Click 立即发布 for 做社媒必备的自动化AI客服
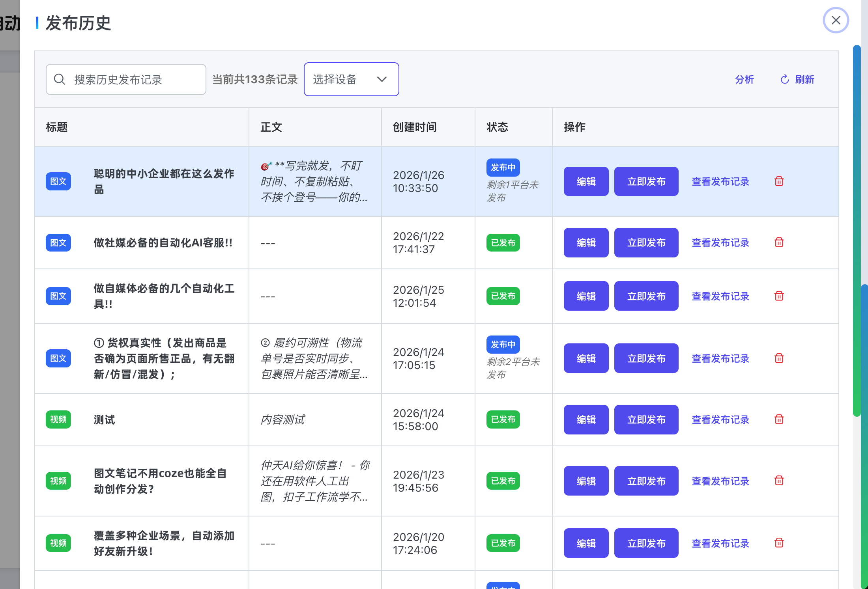868x589 pixels. pos(646,242)
